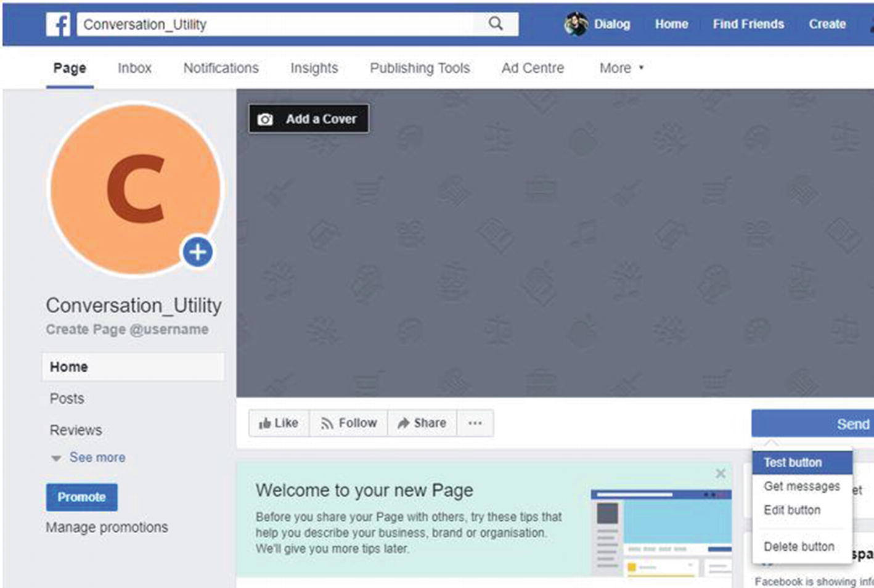Click the orange C profile picture
The width and height of the screenshot is (874, 588).
135,188
